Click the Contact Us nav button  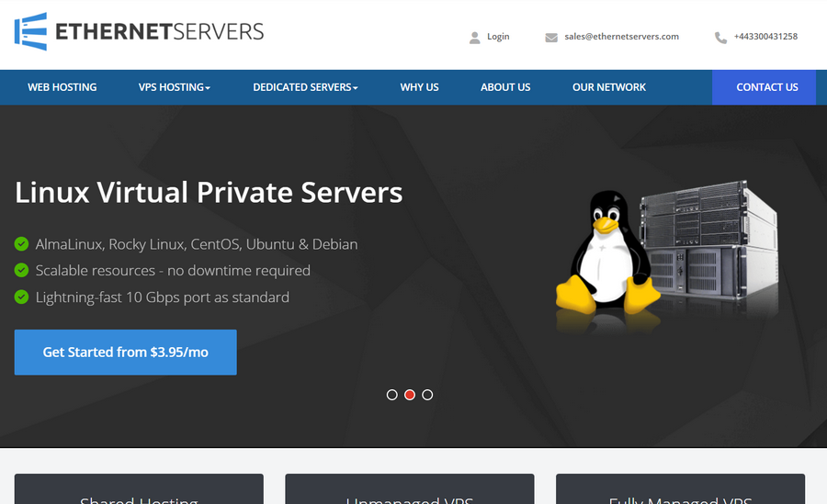point(765,87)
